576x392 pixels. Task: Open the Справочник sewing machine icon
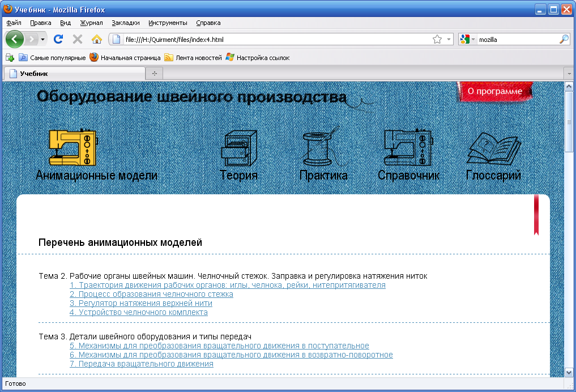[x=408, y=147]
